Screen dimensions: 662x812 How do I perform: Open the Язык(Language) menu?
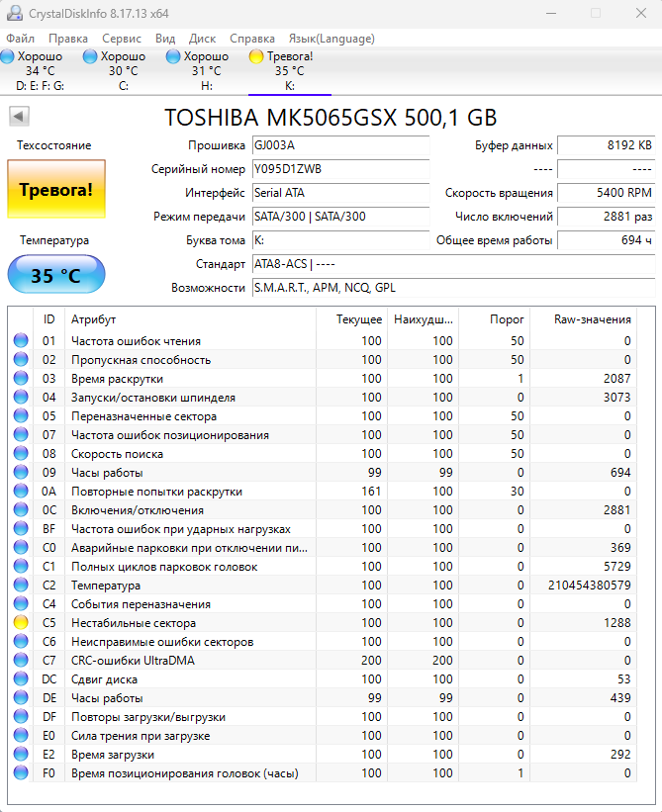(331, 39)
